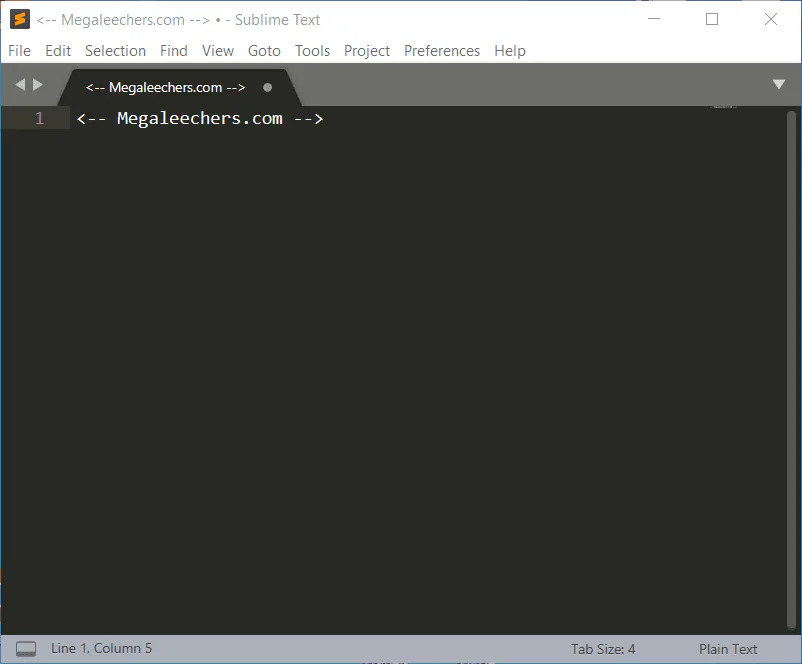Open the Preferences menu

(442, 51)
